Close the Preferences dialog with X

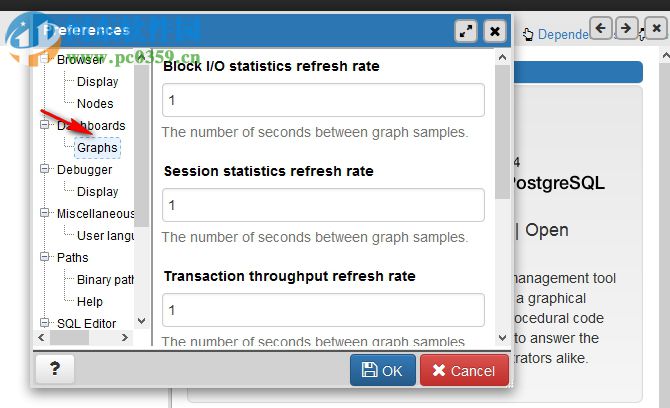[x=494, y=31]
